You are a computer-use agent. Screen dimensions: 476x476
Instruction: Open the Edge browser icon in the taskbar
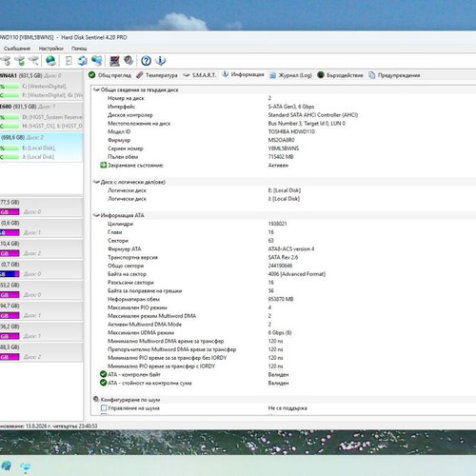6,466
